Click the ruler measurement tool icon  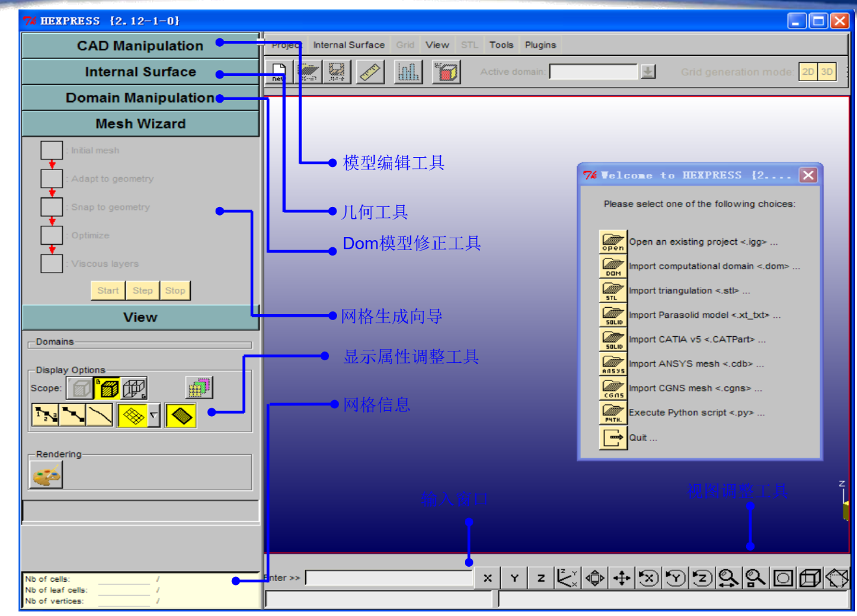click(x=371, y=72)
